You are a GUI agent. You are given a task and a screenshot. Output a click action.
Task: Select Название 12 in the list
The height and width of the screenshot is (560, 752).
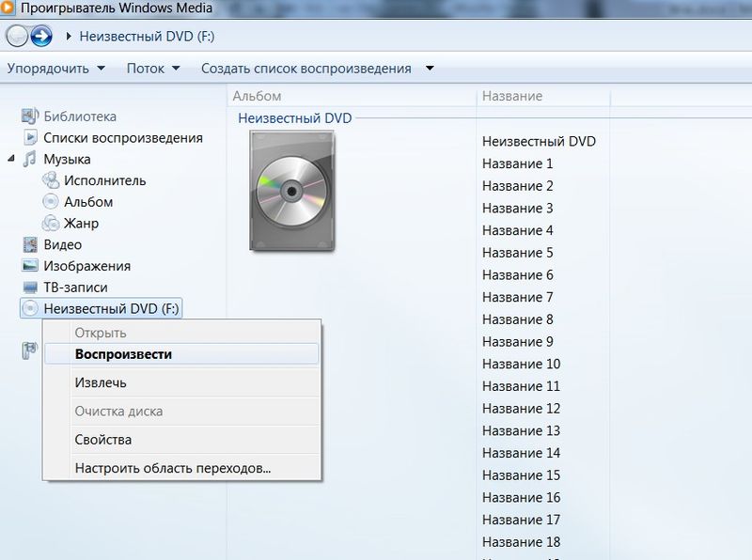[522, 409]
